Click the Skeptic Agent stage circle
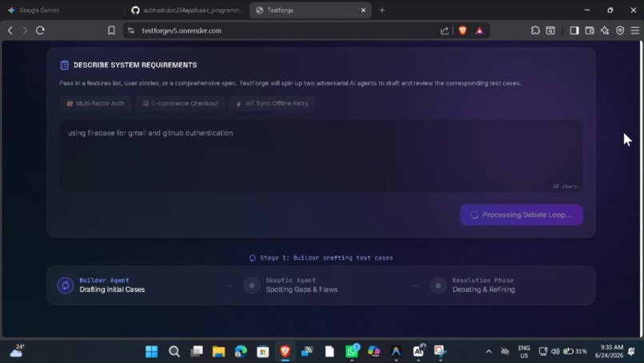Image resolution: width=644 pixels, height=363 pixels. click(252, 285)
